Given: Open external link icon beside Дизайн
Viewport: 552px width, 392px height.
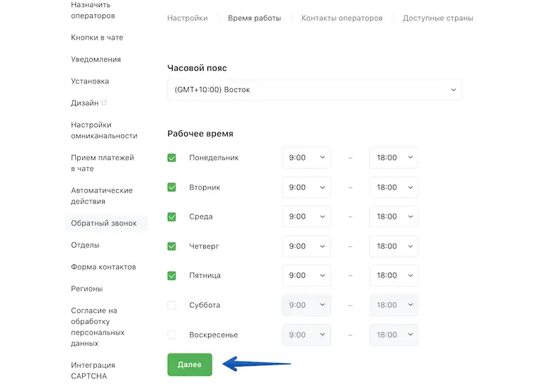Looking at the screenshot, I should point(105,103).
